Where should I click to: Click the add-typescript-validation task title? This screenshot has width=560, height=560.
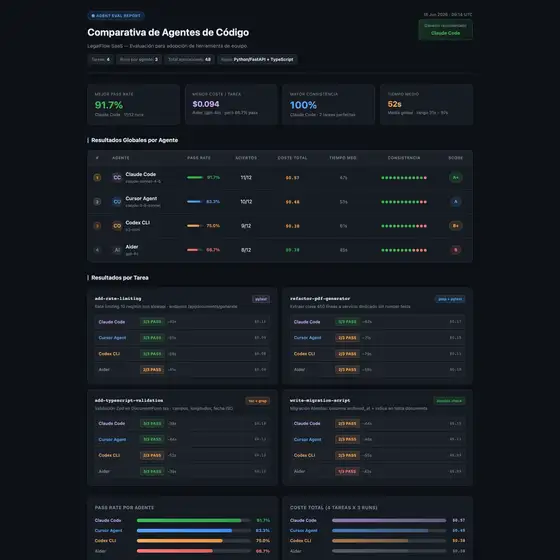coord(129,400)
